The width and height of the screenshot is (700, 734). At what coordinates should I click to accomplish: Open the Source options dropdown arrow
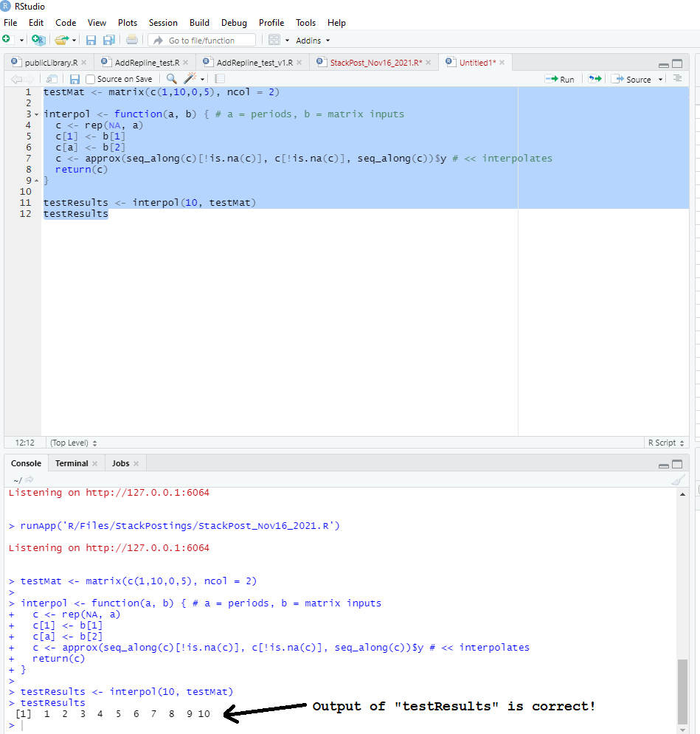[661, 80]
